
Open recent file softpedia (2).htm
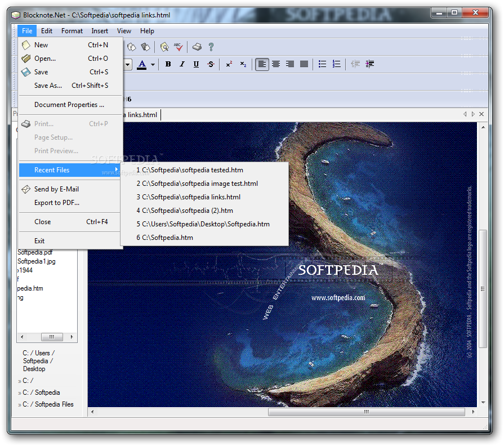204,211
